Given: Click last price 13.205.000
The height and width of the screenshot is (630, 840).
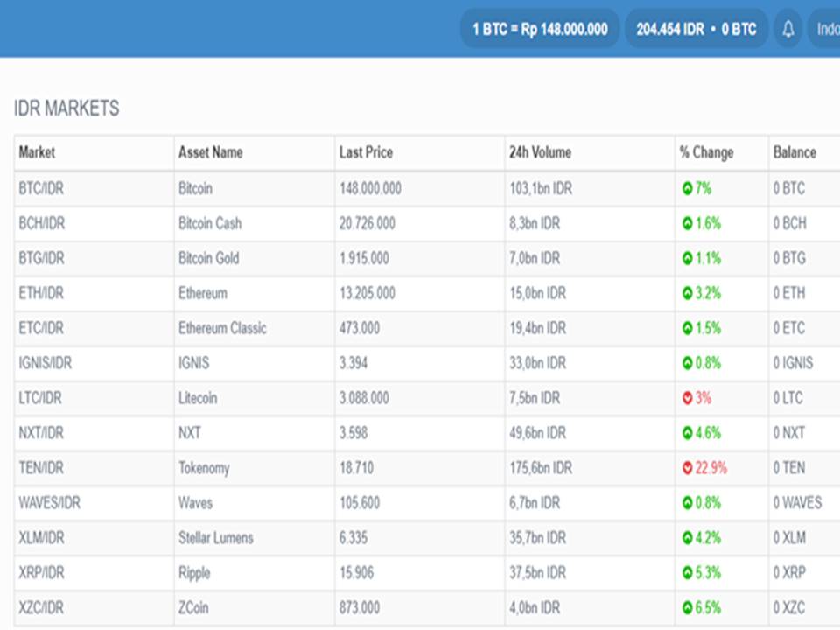Looking at the screenshot, I should click(367, 294).
